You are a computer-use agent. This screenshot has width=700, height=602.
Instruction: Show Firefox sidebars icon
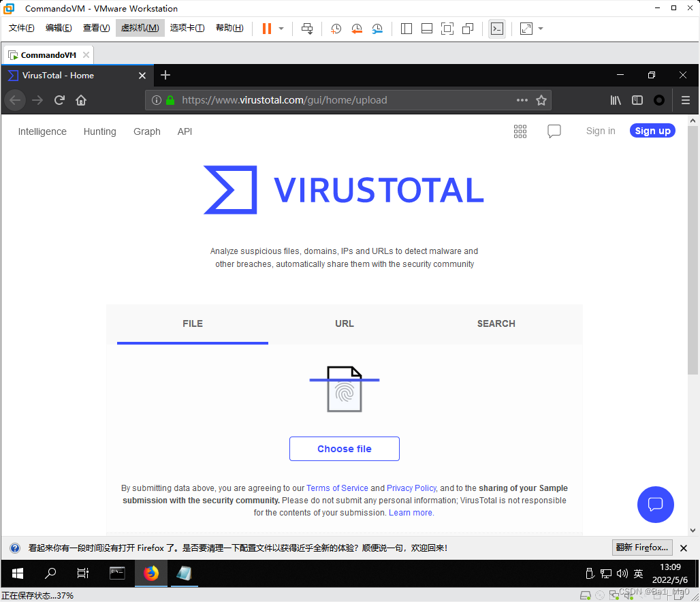[x=637, y=100]
